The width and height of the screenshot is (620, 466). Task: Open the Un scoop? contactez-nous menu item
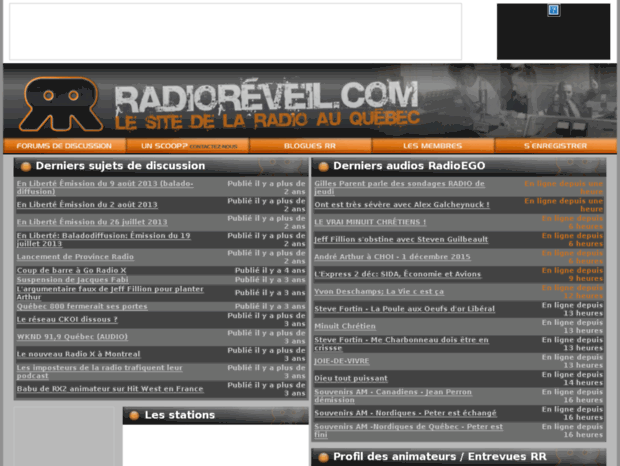click(x=189, y=146)
